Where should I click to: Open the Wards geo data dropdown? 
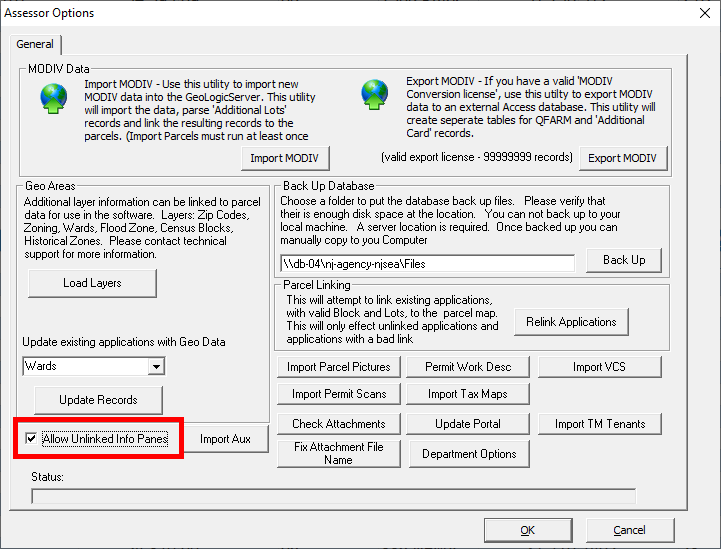156,366
